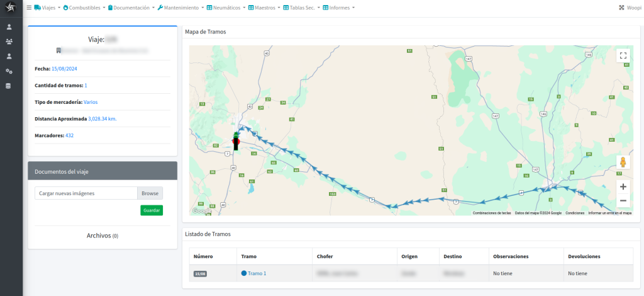This screenshot has height=296, width=644.
Task: Click the green Guardar button
Action: pyautogui.click(x=152, y=210)
